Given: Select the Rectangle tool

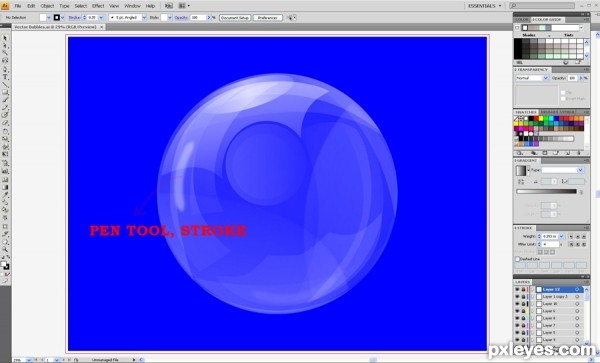Looking at the screenshot, I should (5, 93).
